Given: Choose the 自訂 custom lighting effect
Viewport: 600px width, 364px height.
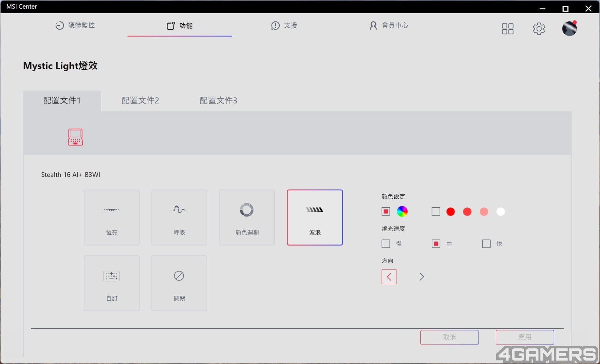Looking at the screenshot, I should [112, 283].
